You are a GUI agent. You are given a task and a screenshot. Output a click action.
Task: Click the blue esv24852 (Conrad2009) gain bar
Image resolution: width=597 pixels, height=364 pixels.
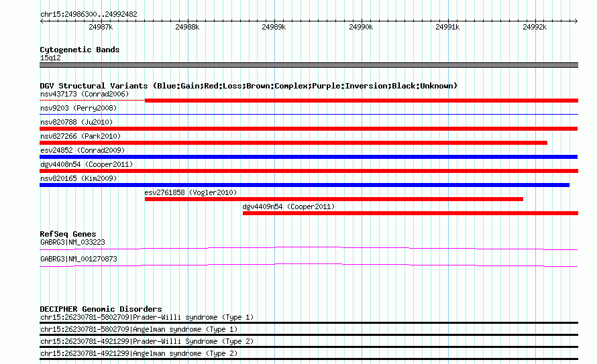(x=309, y=157)
